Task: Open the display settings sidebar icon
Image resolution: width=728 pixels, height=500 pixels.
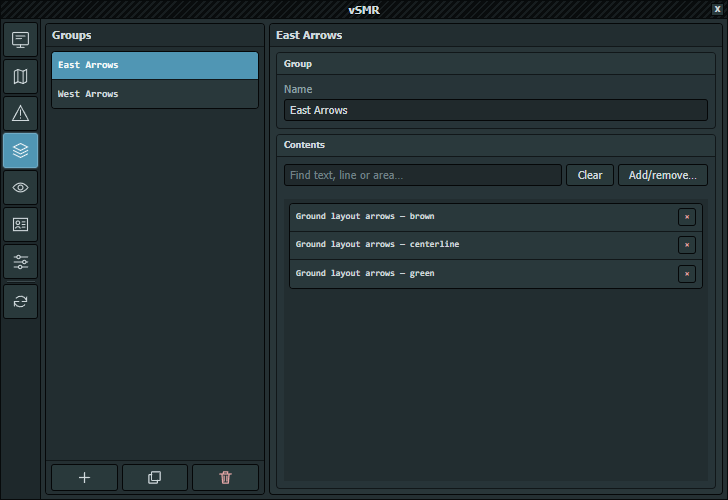Action: tap(20, 39)
